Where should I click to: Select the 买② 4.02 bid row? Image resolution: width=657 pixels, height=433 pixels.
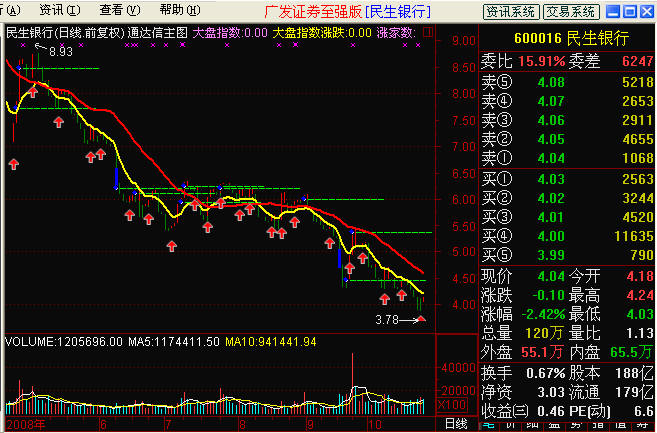(567, 198)
